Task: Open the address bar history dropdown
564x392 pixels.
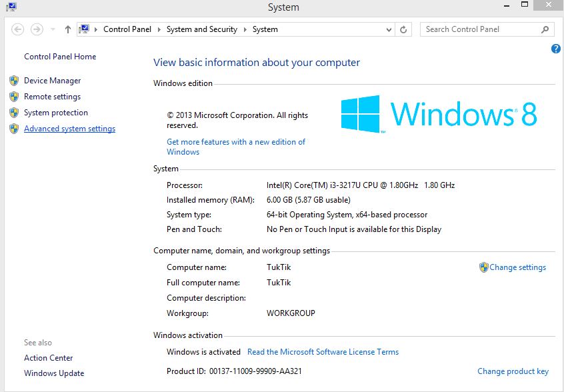Action: (389, 29)
